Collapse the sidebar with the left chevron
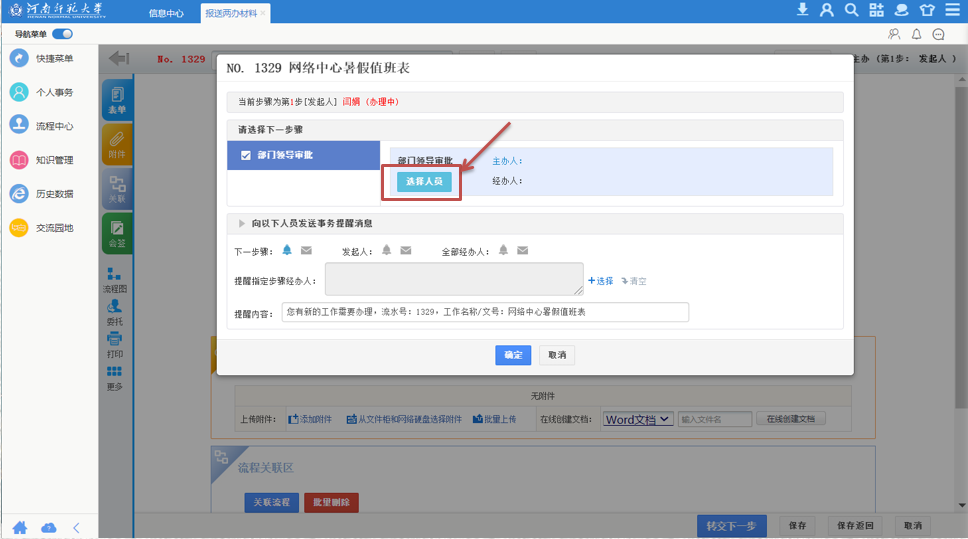The image size is (968, 539). 76,527
